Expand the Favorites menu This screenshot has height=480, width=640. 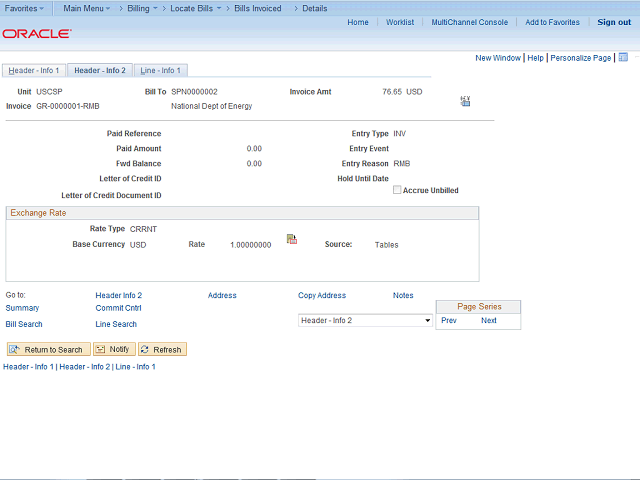click(24, 8)
